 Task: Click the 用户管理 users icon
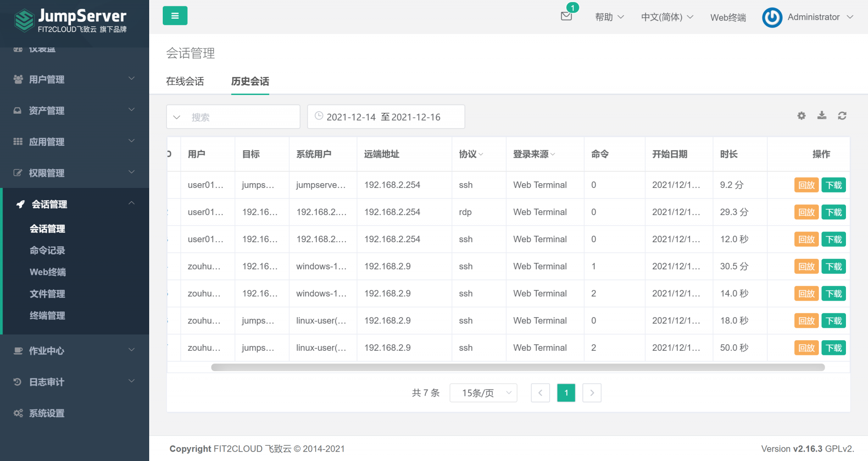point(18,79)
